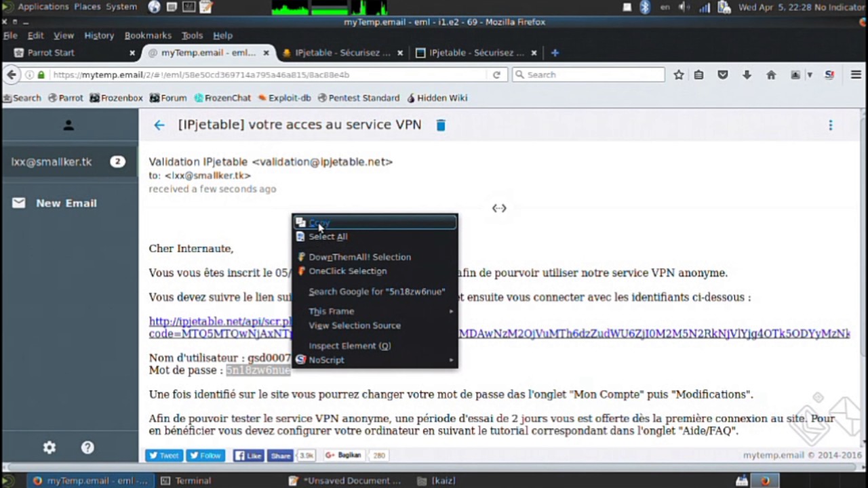Open the email's three-dot options menu
This screenshot has width=868, height=488.
[830, 125]
